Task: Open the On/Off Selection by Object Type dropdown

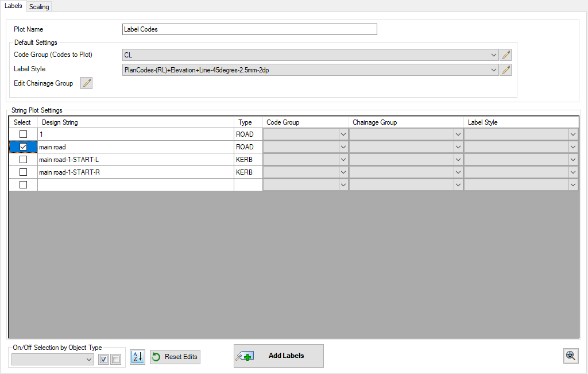Action: pos(88,360)
